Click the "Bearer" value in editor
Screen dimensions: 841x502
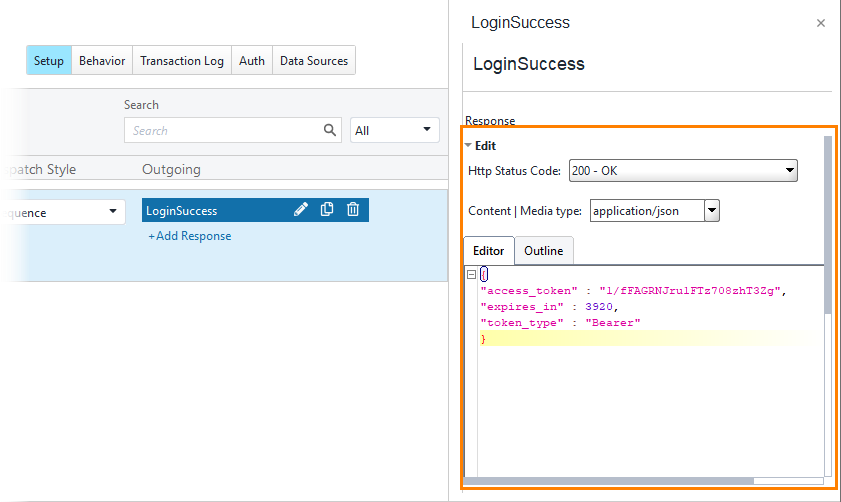point(613,323)
